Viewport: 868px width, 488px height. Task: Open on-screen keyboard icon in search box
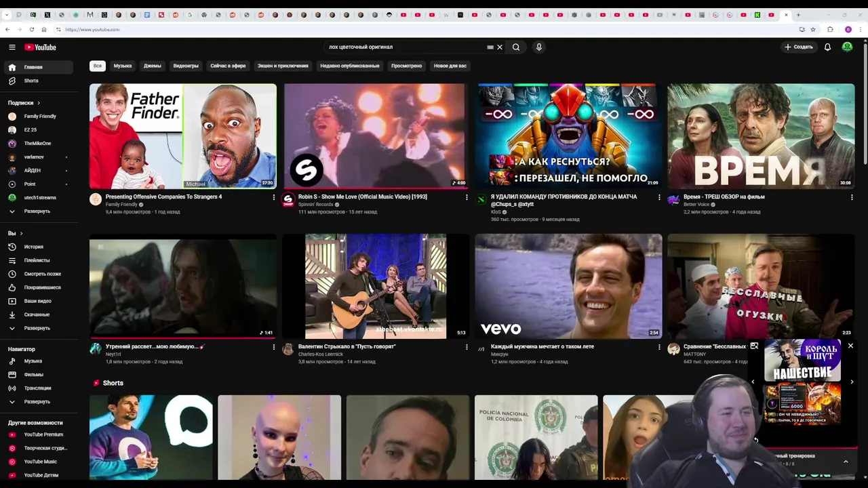pyautogui.click(x=490, y=47)
